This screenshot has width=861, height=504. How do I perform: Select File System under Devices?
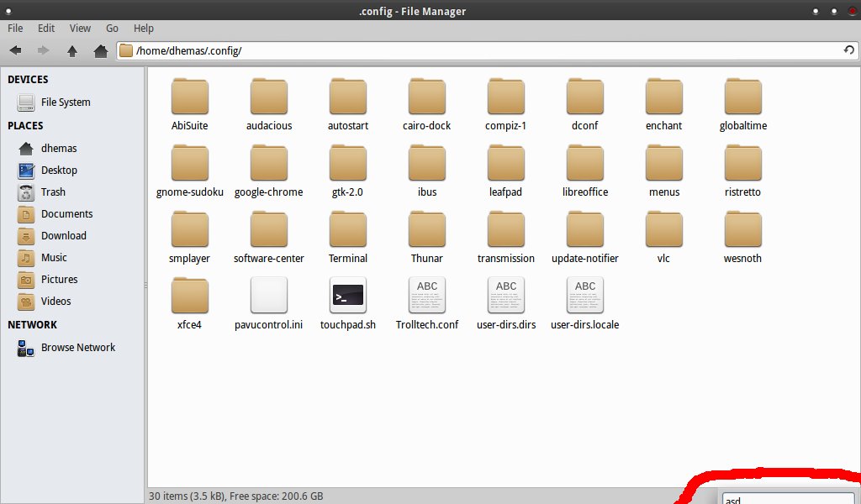tap(66, 102)
